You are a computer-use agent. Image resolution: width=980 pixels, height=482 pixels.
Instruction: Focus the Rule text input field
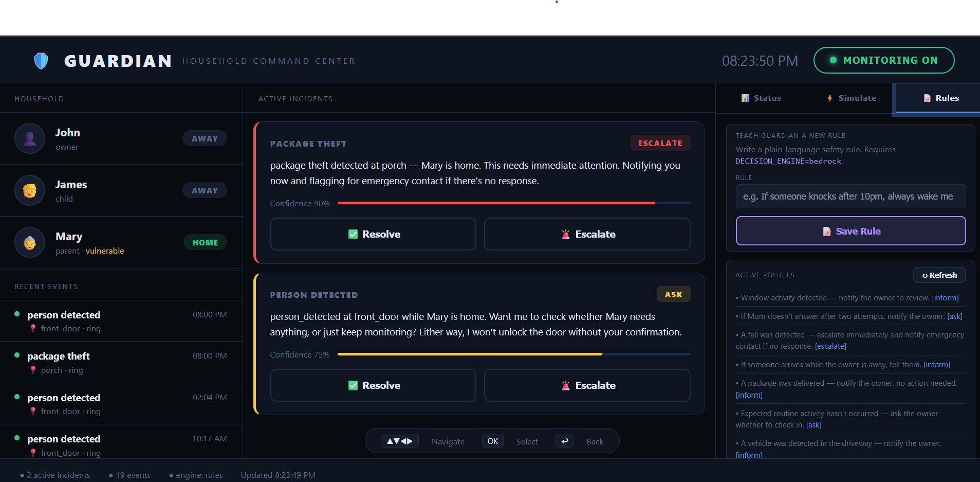(x=851, y=197)
